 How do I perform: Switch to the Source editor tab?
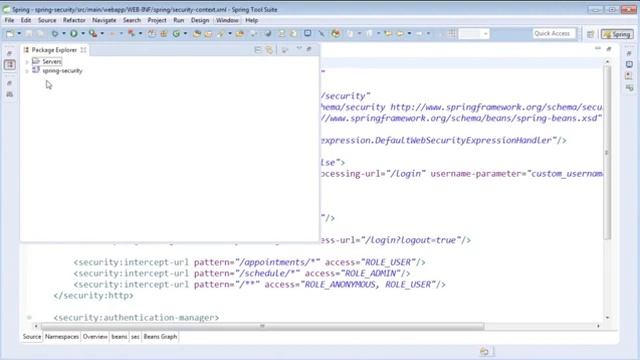[32, 337]
